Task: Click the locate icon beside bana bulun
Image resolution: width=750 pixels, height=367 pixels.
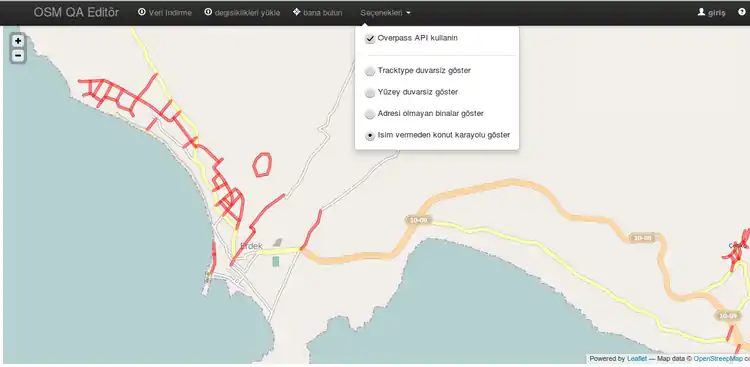Action: coord(296,12)
